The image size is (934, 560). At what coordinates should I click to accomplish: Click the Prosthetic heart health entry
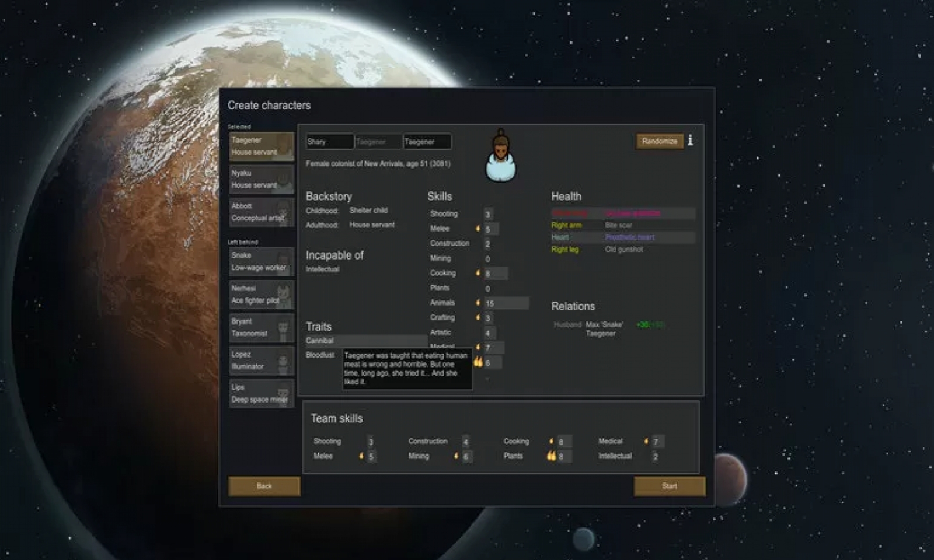[623, 237]
